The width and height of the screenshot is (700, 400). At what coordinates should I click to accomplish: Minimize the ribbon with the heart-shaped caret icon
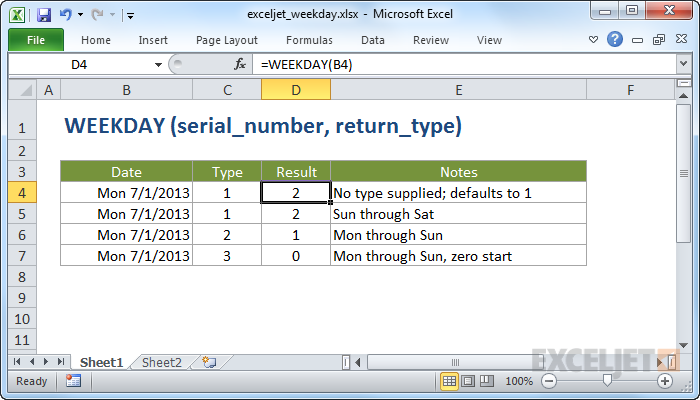coord(593,40)
